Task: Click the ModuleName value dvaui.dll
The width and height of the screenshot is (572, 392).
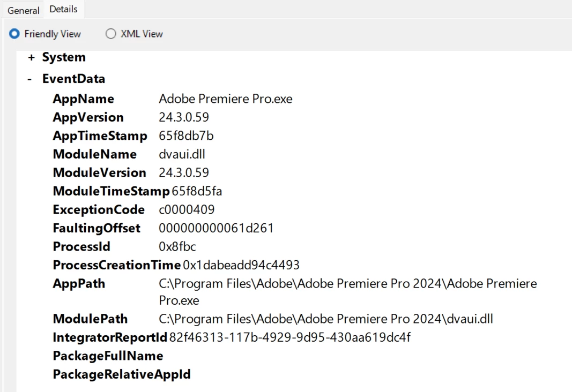Action: pos(182,154)
